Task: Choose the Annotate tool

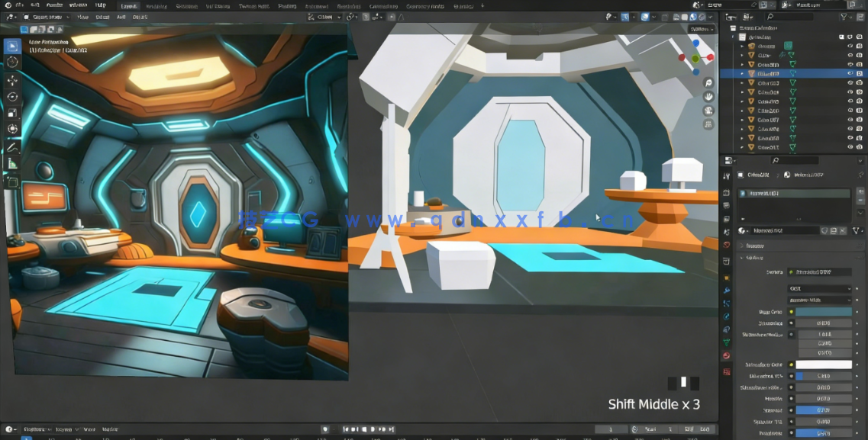Action: (x=12, y=146)
